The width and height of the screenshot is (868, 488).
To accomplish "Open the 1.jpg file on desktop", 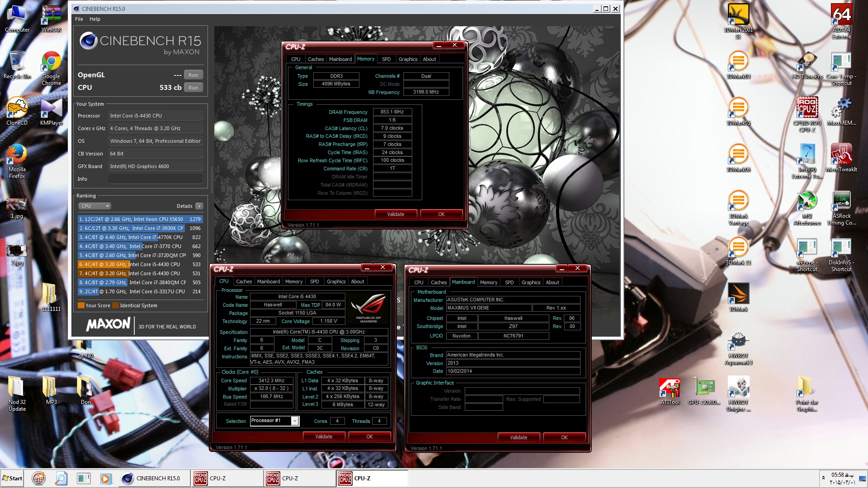I will 17,207.
